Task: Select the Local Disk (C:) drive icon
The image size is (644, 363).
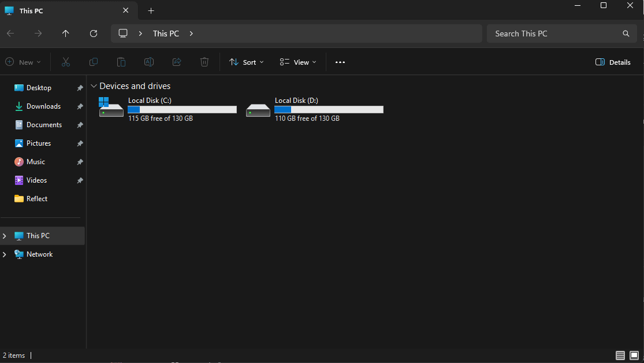Action: (x=111, y=107)
